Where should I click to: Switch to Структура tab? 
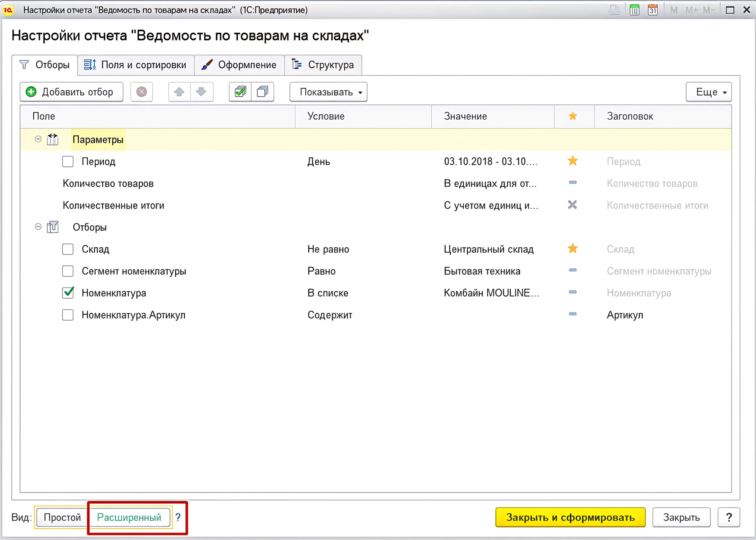pos(323,65)
